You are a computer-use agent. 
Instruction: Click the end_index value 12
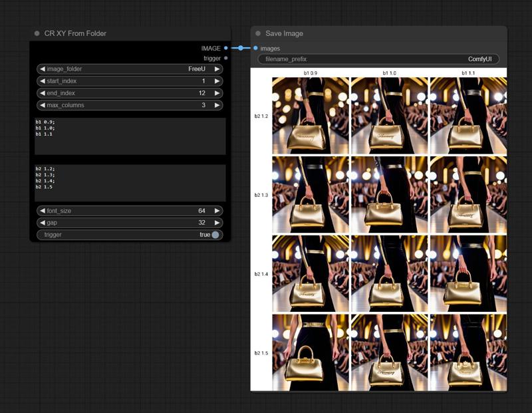202,93
